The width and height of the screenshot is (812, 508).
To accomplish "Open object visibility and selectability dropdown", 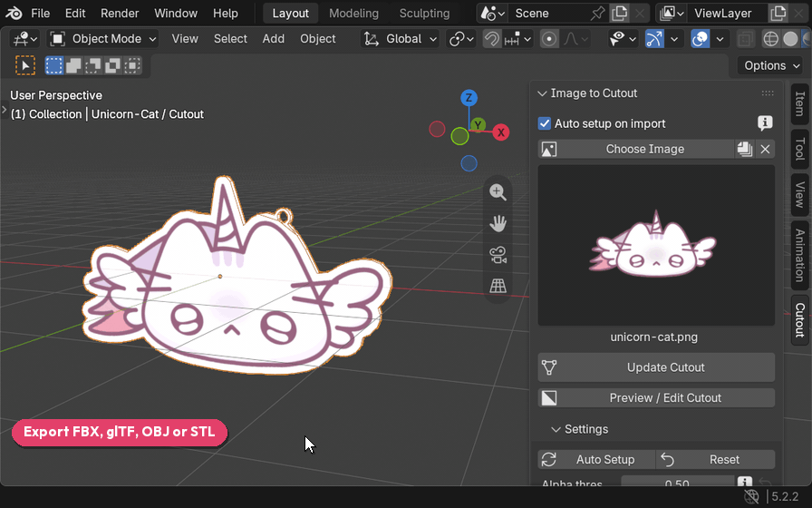I will [623, 39].
